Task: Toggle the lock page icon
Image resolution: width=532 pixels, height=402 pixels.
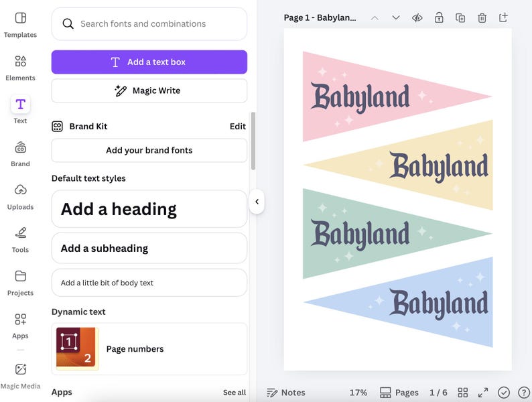Action: (439, 17)
